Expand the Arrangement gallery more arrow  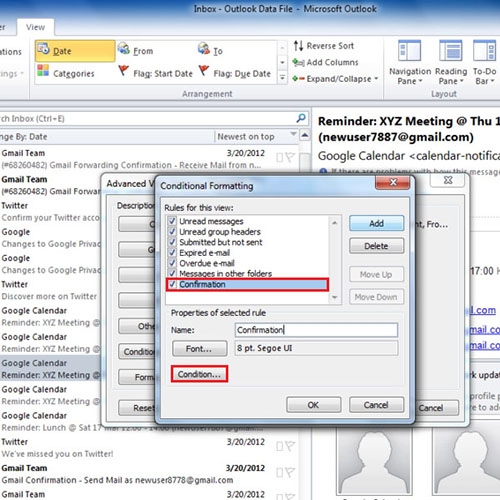click(282, 78)
